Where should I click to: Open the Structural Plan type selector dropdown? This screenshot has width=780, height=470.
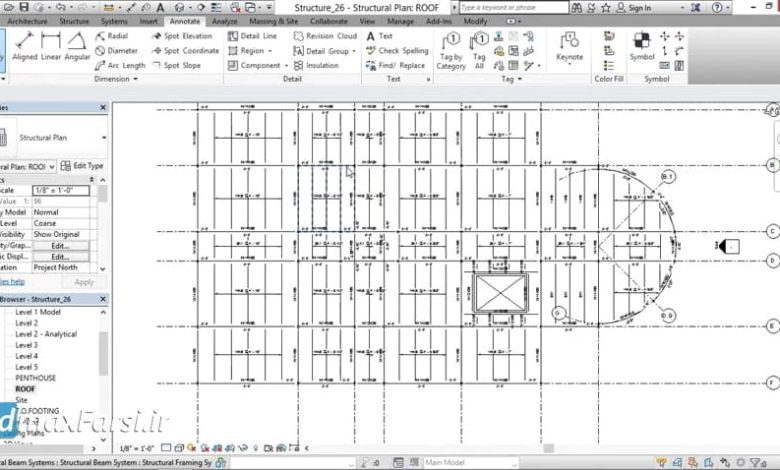[104, 137]
